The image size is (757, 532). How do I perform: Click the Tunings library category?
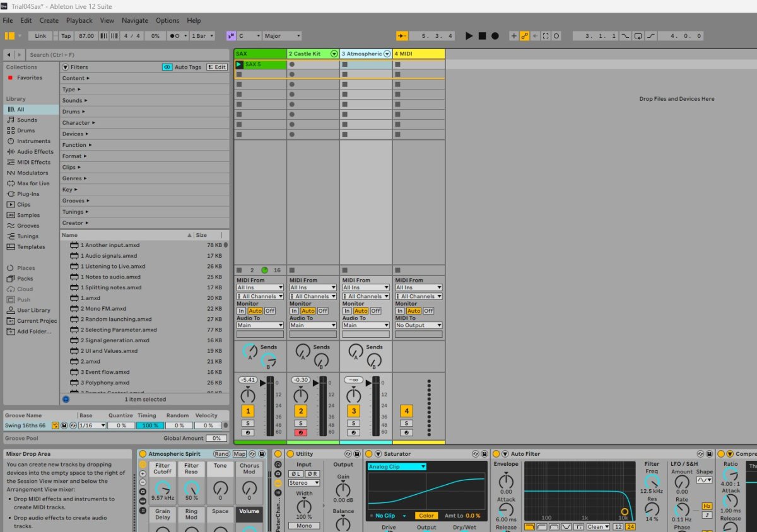(27, 236)
